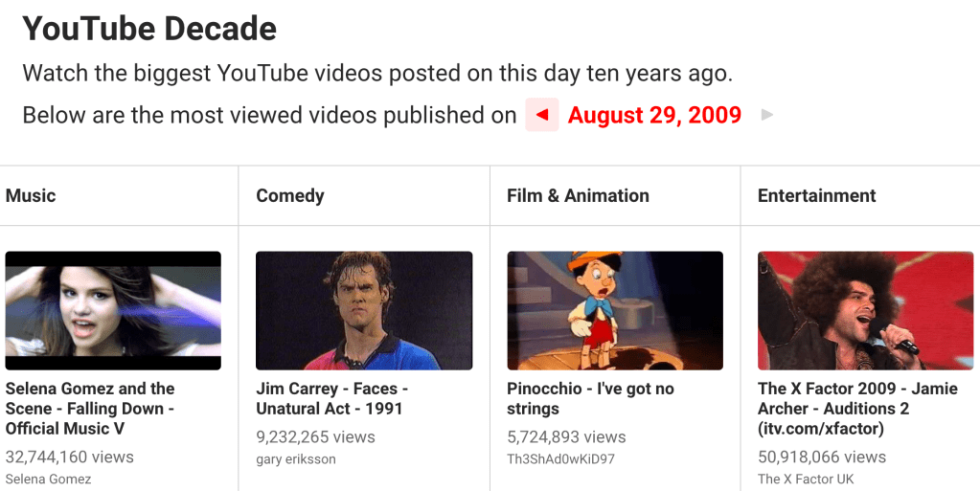This screenshot has width=980, height=491.
Task: Click the Jim Carrey Unatural Act title
Action: click(x=332, y=398)
